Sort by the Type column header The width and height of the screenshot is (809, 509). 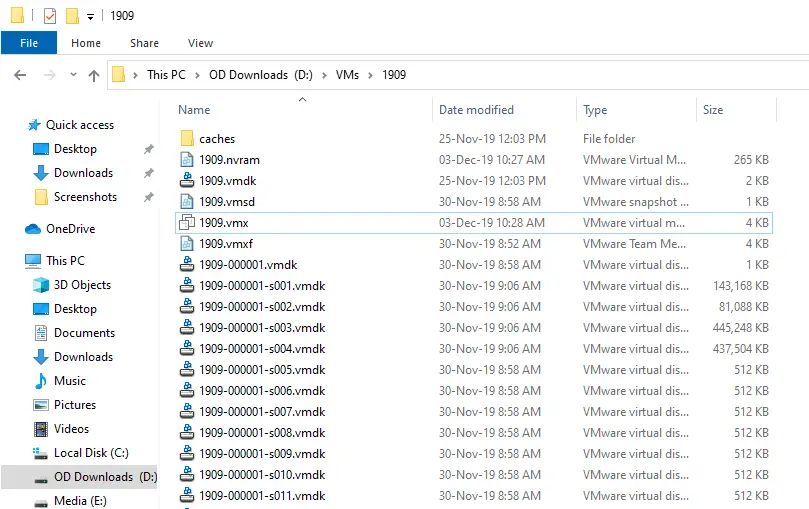point(595,110)
